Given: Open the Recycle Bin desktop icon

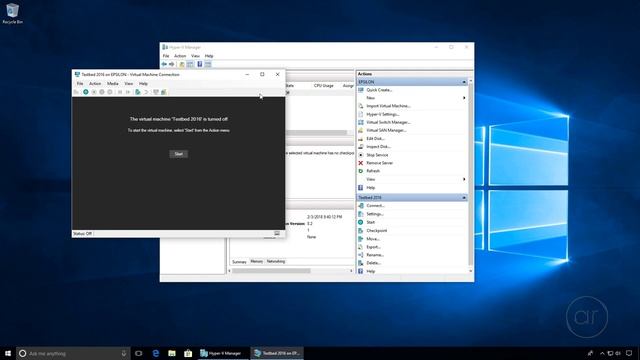Looking at the screenshot, I should click(x=12, y=13).
